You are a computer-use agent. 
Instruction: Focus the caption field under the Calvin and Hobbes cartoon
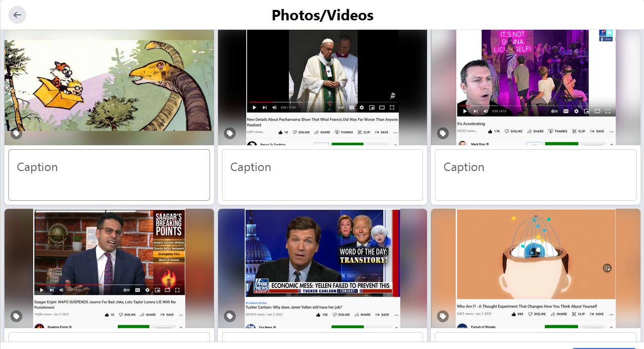pyautogui.click(x=109, y=175)
